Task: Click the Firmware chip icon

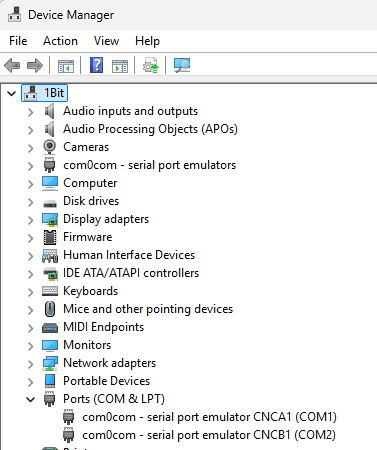Action: pyautogui.click(x=50, y=237)
